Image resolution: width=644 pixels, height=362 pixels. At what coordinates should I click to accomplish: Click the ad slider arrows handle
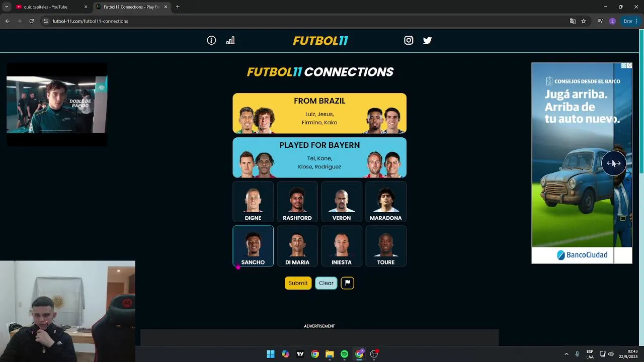click(614, 163)
